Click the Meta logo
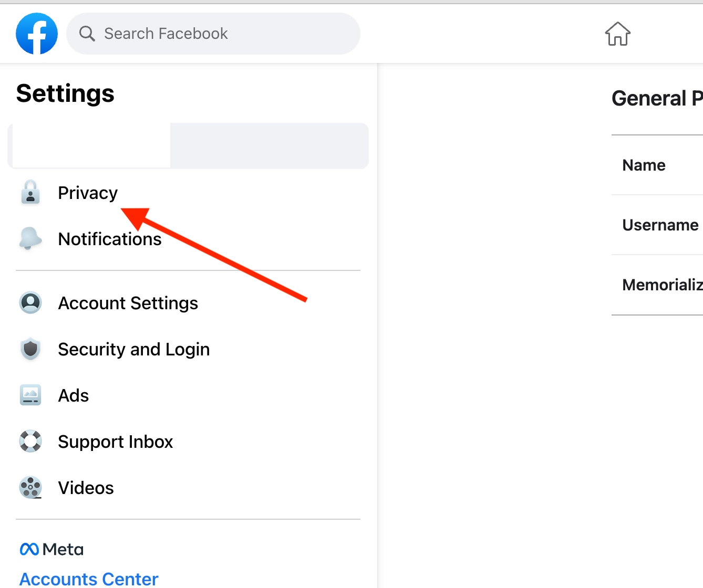Screen dimensions: 703x588 click(51, 549)
